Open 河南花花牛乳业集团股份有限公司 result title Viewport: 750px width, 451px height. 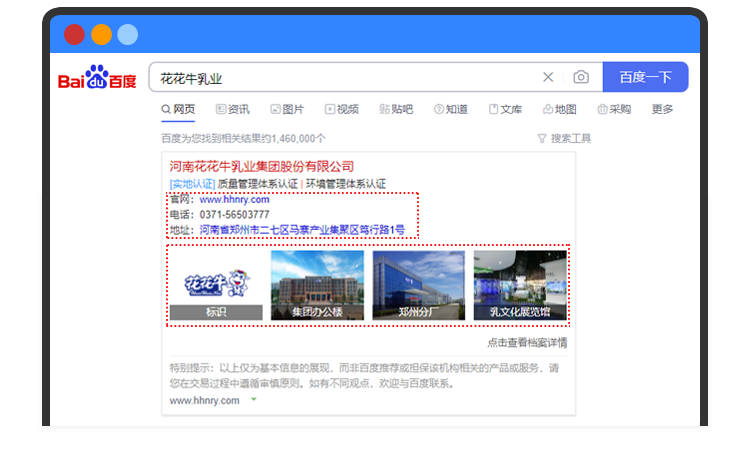262,166
